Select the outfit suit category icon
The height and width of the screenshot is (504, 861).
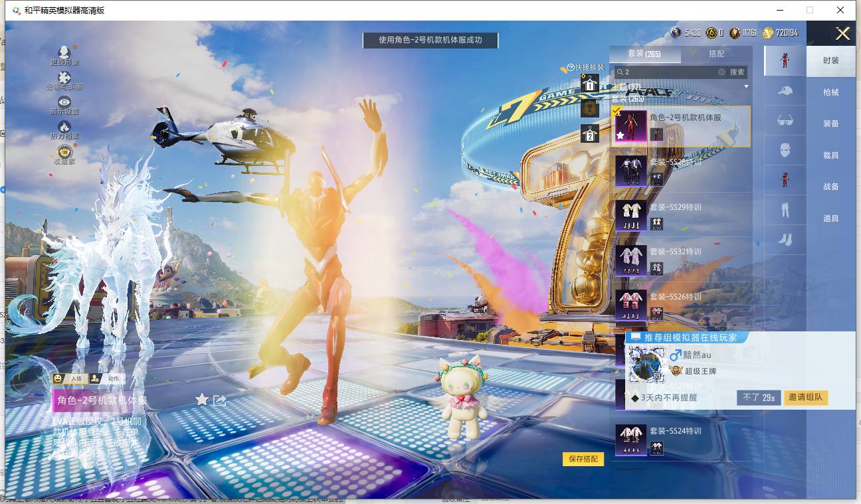pyautogui.click(x=785, y=60)
